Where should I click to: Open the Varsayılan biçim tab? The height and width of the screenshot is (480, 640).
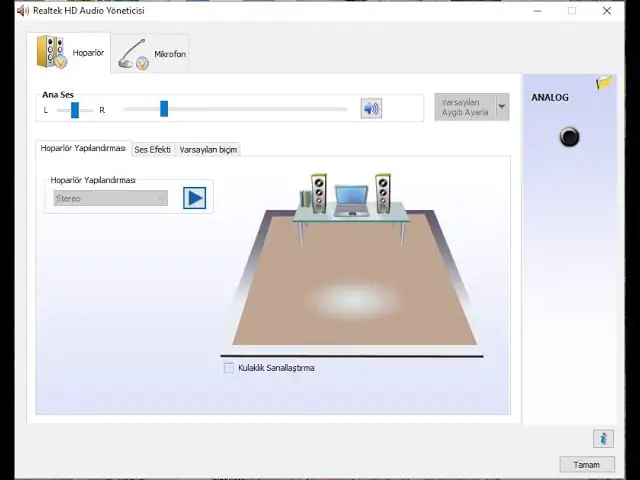click(208, 149)
